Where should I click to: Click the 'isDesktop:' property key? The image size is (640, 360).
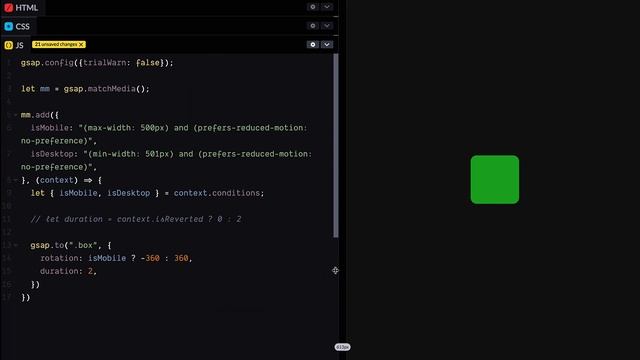[54, 154]
